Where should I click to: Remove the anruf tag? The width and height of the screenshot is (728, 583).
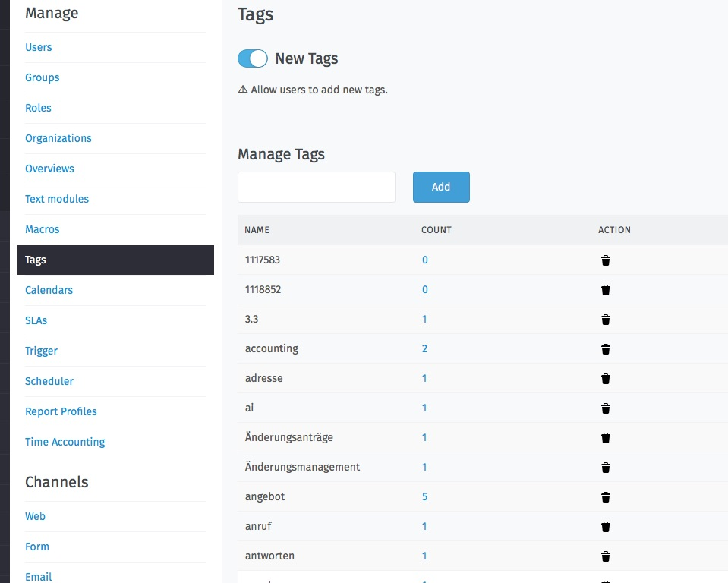605,526
